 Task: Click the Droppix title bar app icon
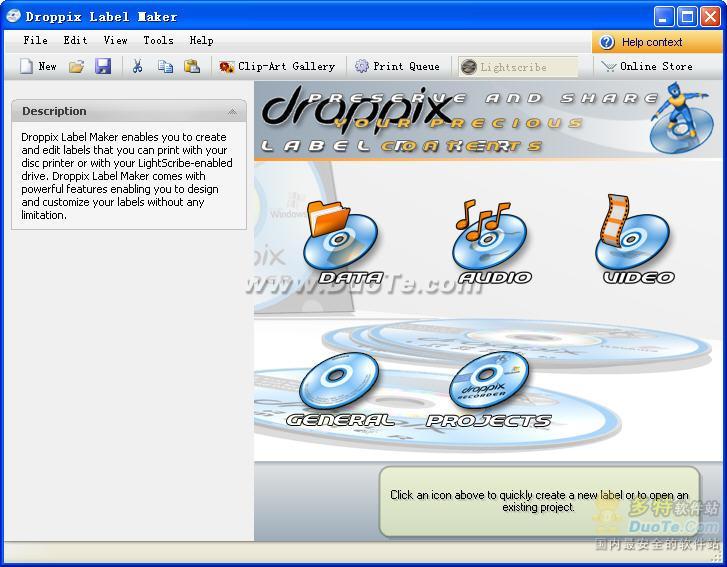point(13,17)
